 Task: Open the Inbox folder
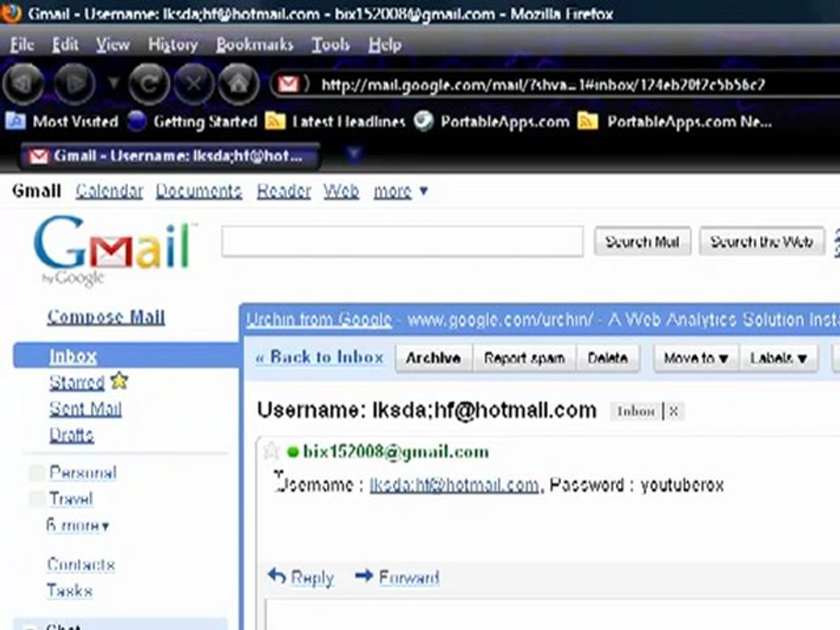coord(73,356)
